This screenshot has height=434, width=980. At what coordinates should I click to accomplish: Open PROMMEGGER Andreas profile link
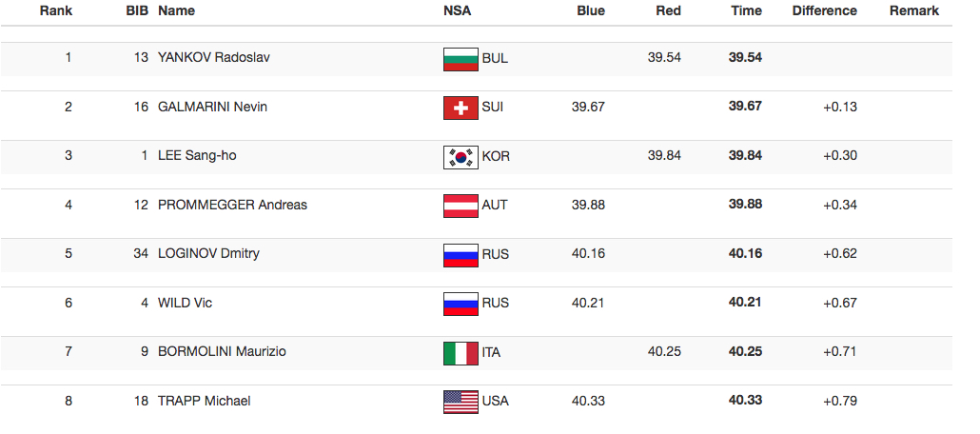(x=232, y=205)
